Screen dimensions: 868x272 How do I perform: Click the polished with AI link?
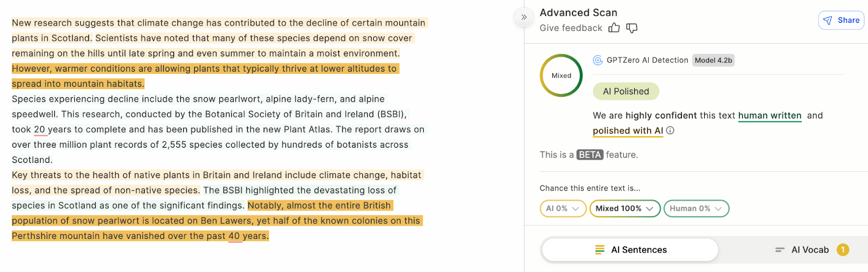coord(628,131)
